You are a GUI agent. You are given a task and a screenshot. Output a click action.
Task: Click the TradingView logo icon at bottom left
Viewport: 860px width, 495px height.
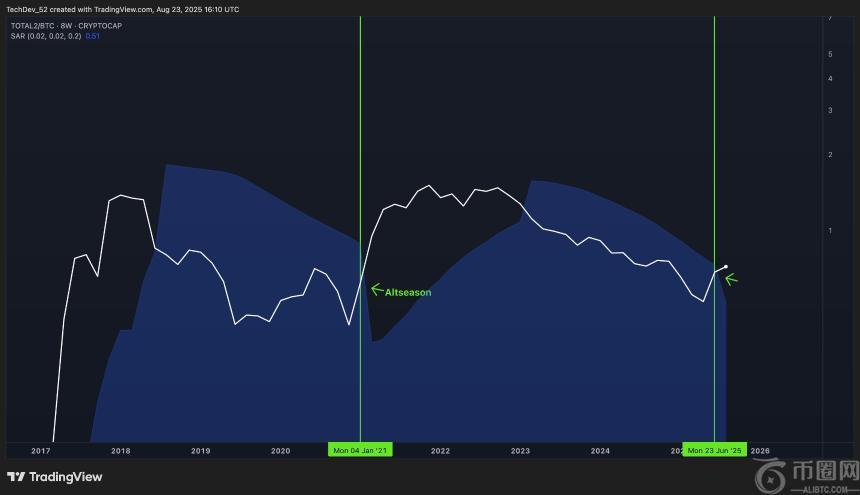pos(15,477)
